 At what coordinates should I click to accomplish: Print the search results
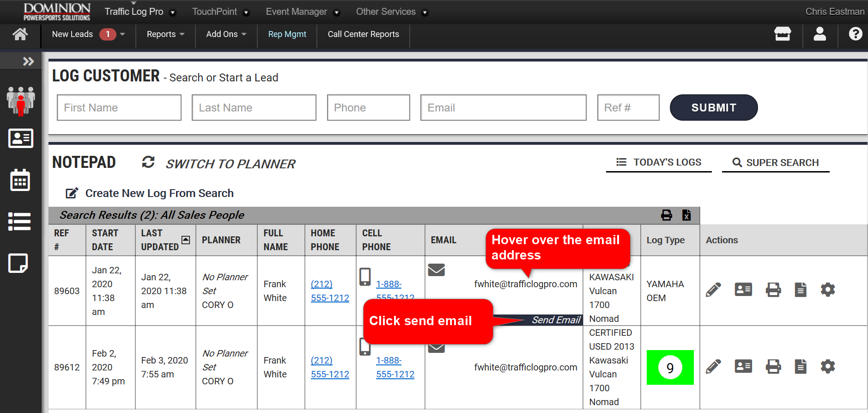[x=667, y=215]
